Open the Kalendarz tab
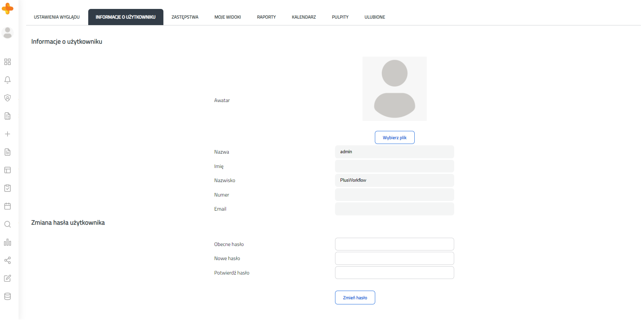644x336 pixels. pos(304,17)
